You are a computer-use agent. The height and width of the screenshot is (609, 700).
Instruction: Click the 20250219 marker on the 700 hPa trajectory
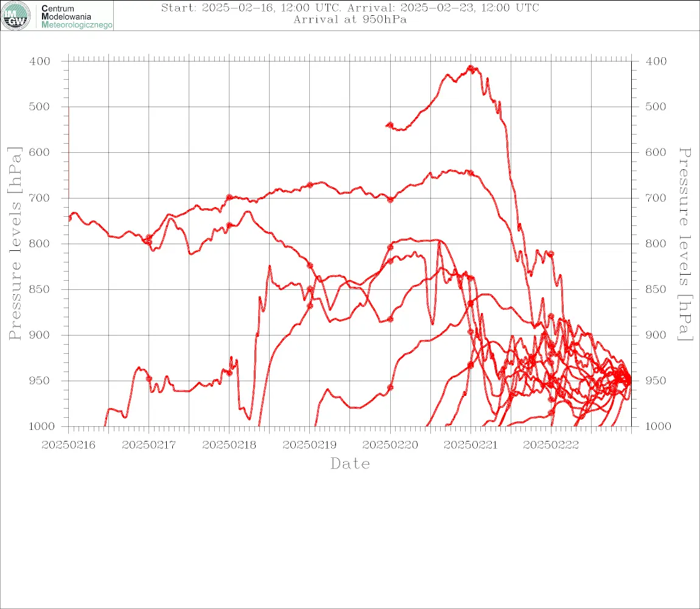click(x=310, y=185)
